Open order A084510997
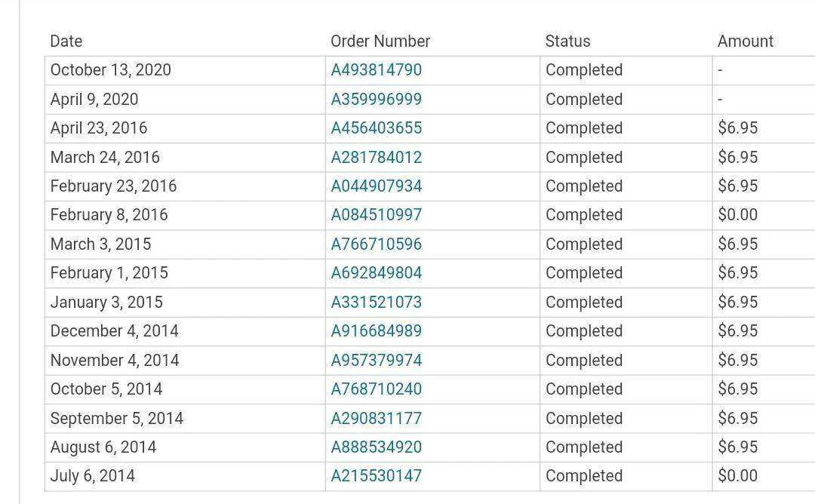The image size is (815, 504). pos(377,215)
